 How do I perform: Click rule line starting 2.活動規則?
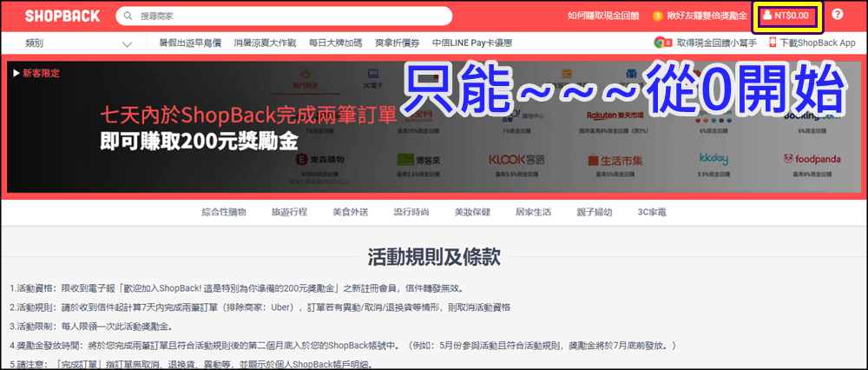(x=260, y=307)
